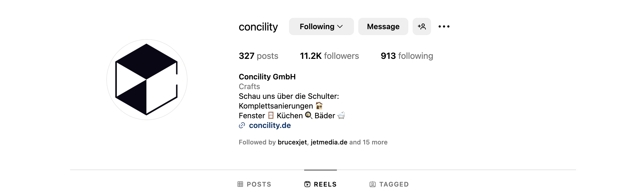Click the grid icon beside POSTS

[x=240, y=184]
